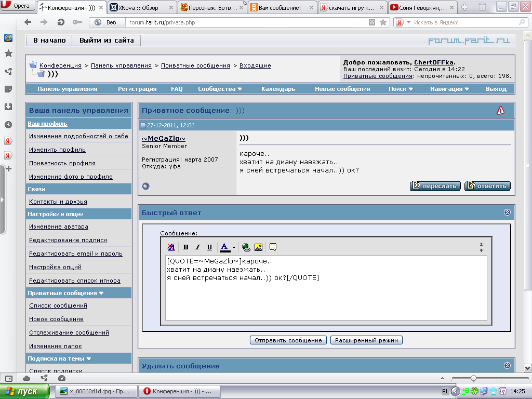Click the переслать button
The height and width of the screenshot is (399, 532).
point(435,186)
